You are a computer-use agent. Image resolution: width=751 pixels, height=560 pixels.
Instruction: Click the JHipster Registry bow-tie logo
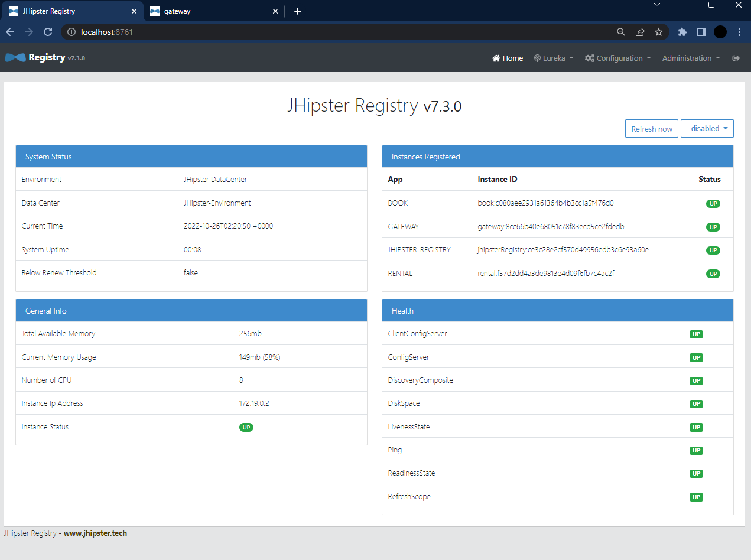[15, 57]
